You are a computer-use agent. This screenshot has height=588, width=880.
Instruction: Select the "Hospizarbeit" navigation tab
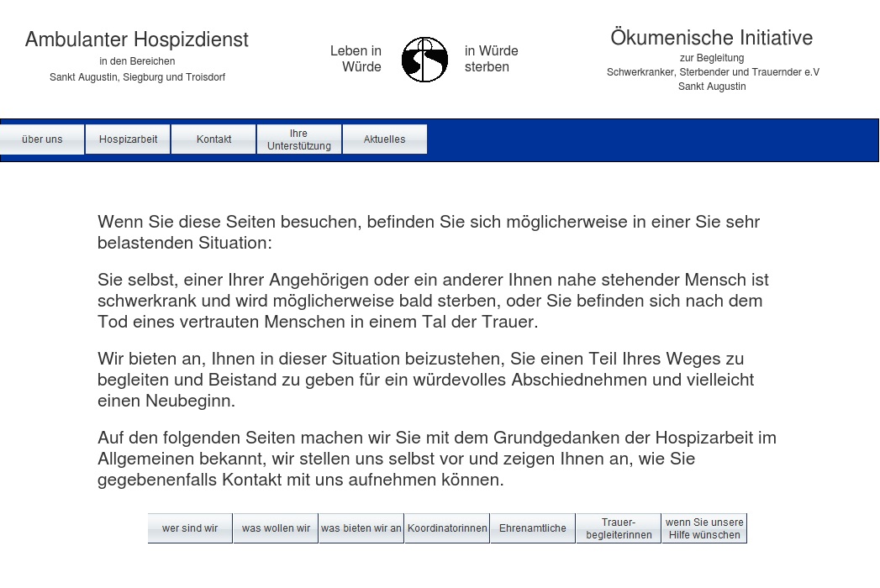(x=128, y=139)
